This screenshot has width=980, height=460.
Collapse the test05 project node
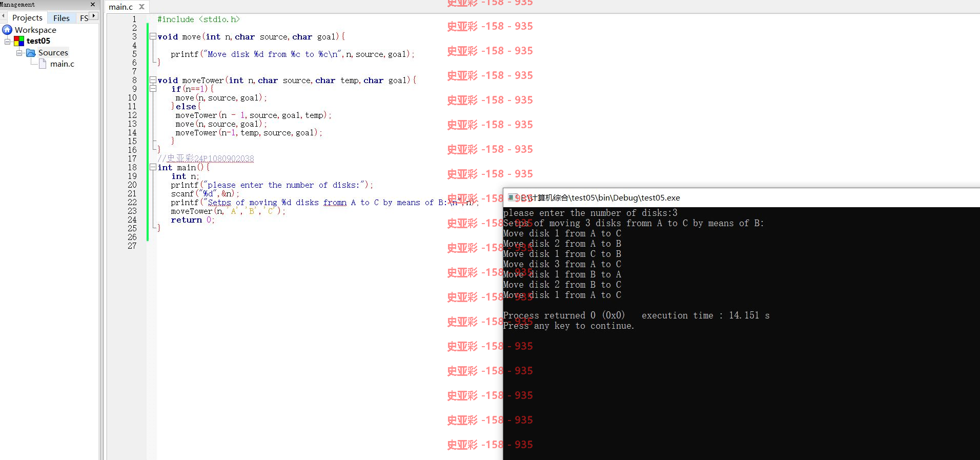point(8,41)
